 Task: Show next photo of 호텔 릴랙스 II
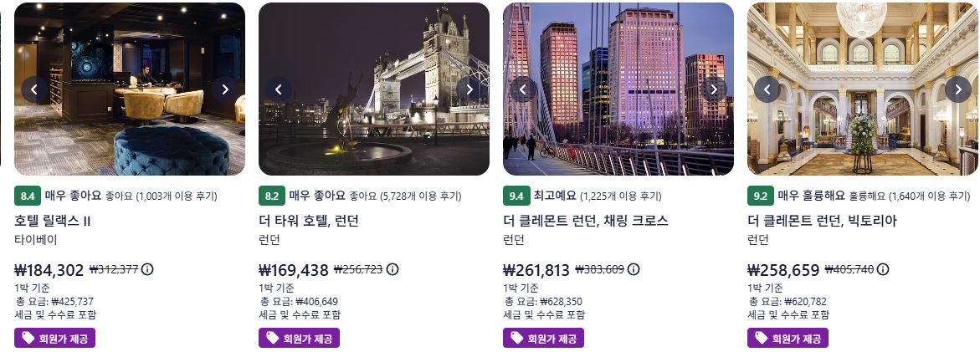pos(224,89)
